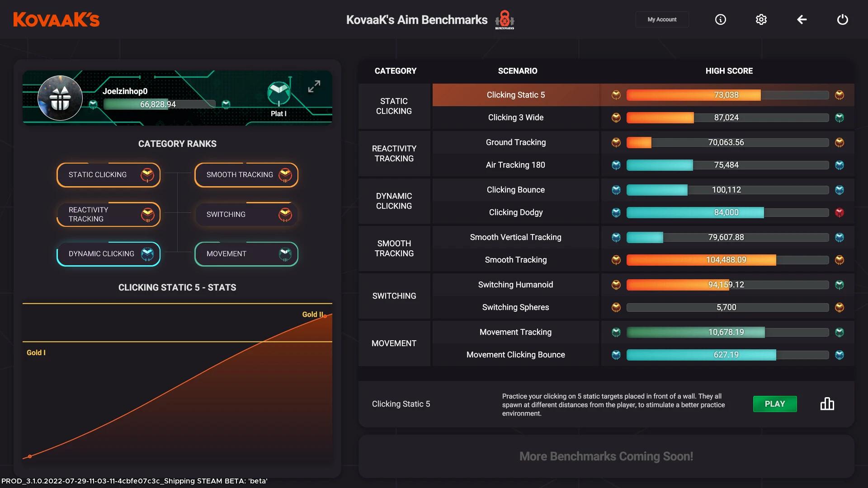Click the back arrow navigation icon
This screenshot has height=488, width=868.
pyautogui.click(x=802, y=19)
